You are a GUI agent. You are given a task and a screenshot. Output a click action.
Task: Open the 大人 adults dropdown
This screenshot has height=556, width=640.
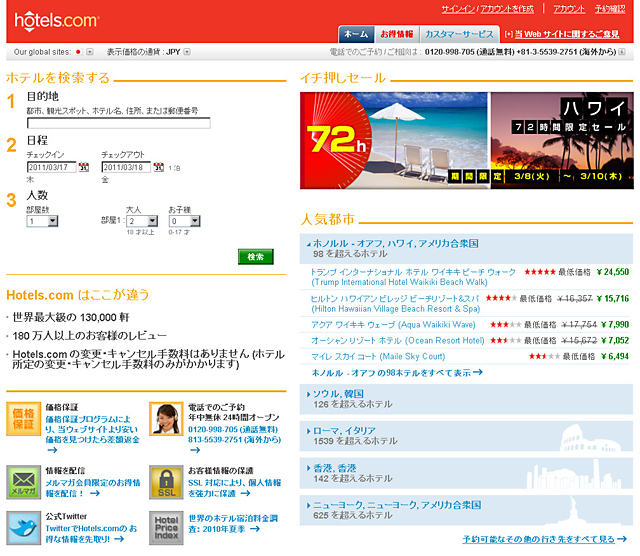pos(142,221)
